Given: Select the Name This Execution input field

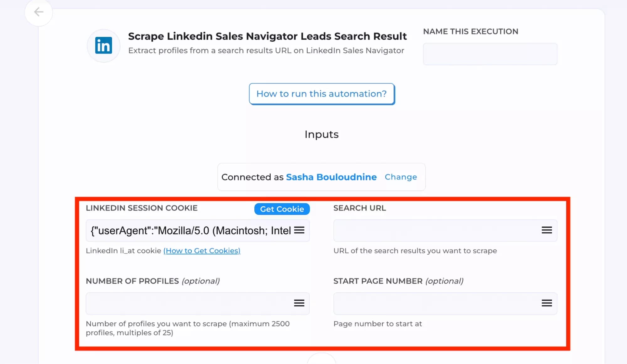Looking at the screenshot, I should coord(490,54).
